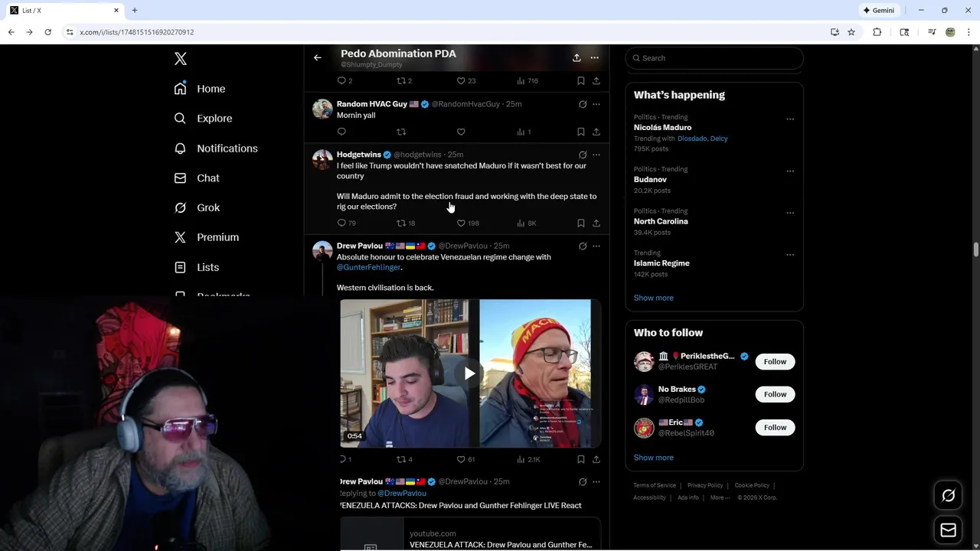Open Premium in sidebar

206,237
